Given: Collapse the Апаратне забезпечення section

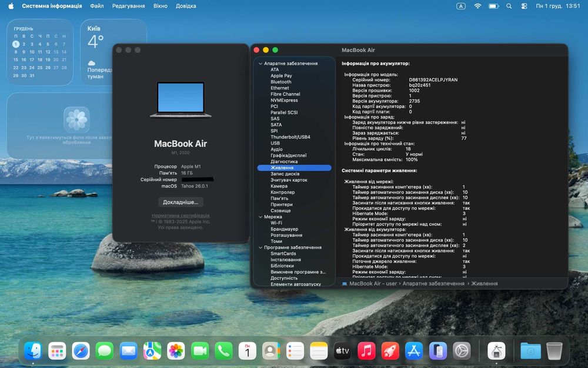Looking at the screenshot, I should [260, 64].
